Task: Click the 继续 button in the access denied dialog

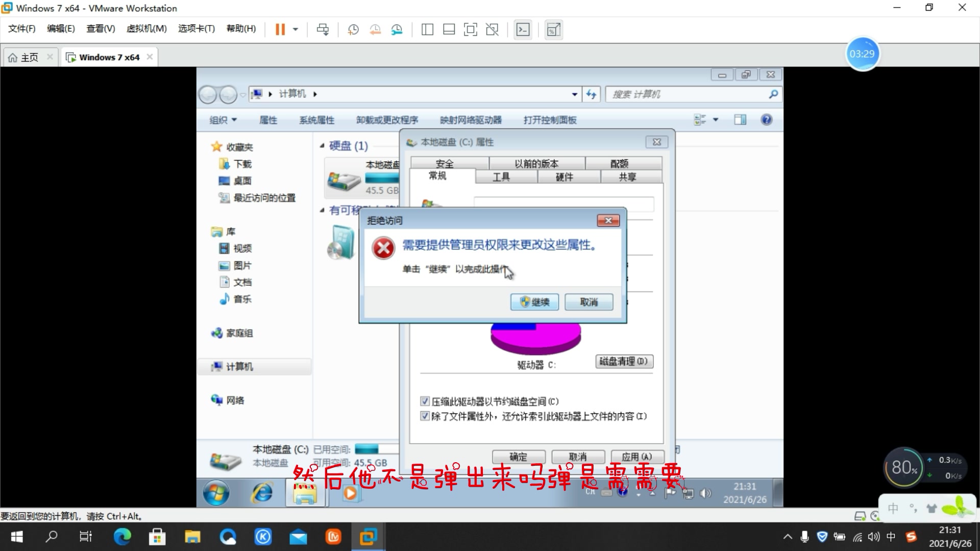Action: pos(534,302)
